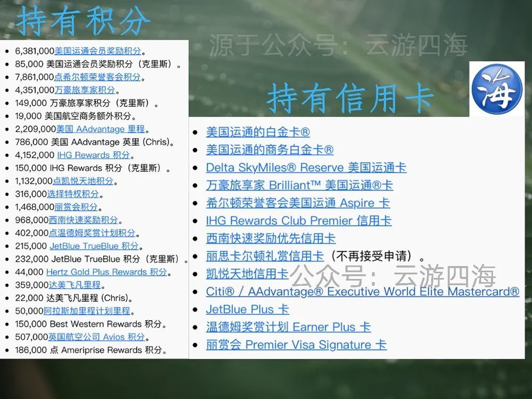Viewport: 532px width, 399px height.
Task: Open the Delta SkyMiles Reserve 美国运通卡 link
Action: (306, 167)
